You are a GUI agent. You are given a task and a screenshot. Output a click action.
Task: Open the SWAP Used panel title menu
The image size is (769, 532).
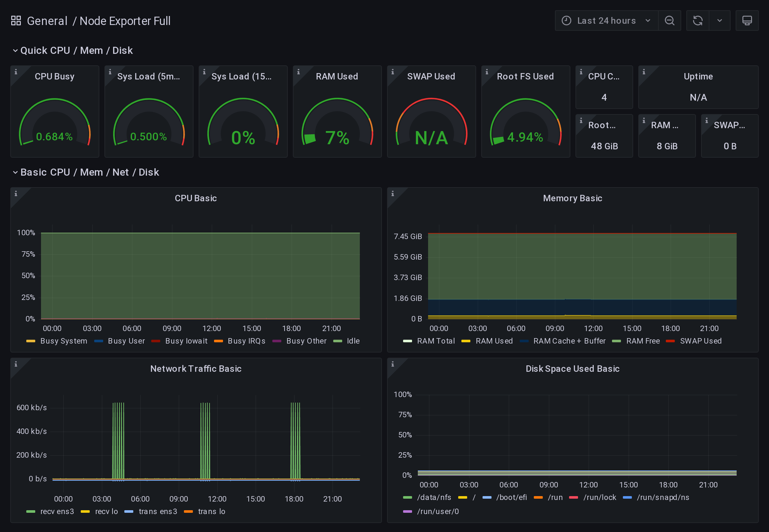pos(431,76)
